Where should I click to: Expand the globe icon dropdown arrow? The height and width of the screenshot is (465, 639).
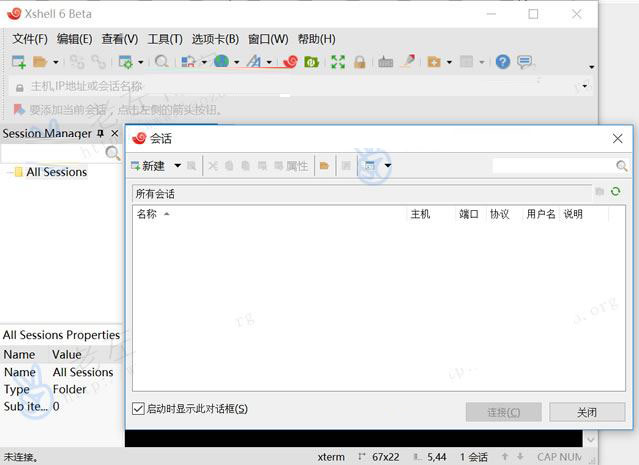(x=236, y=62)
